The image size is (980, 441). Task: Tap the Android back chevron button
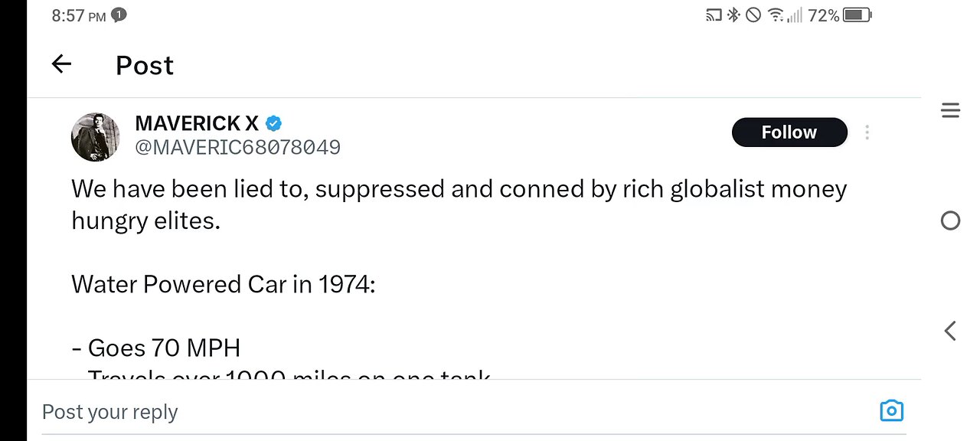(x=950, y=331)
